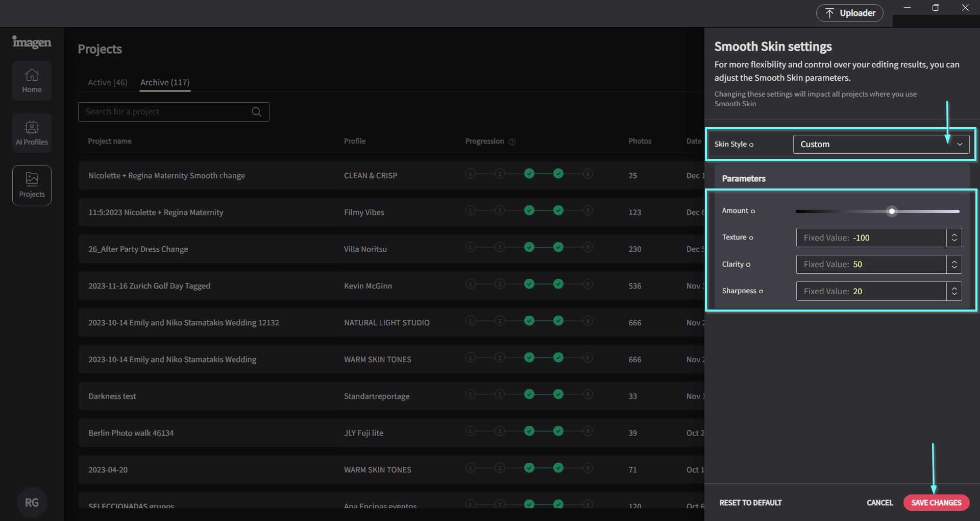Screen dimensions: 980x521
Task: Open Berlin Photo walk 46134 project
Action: 131,433
